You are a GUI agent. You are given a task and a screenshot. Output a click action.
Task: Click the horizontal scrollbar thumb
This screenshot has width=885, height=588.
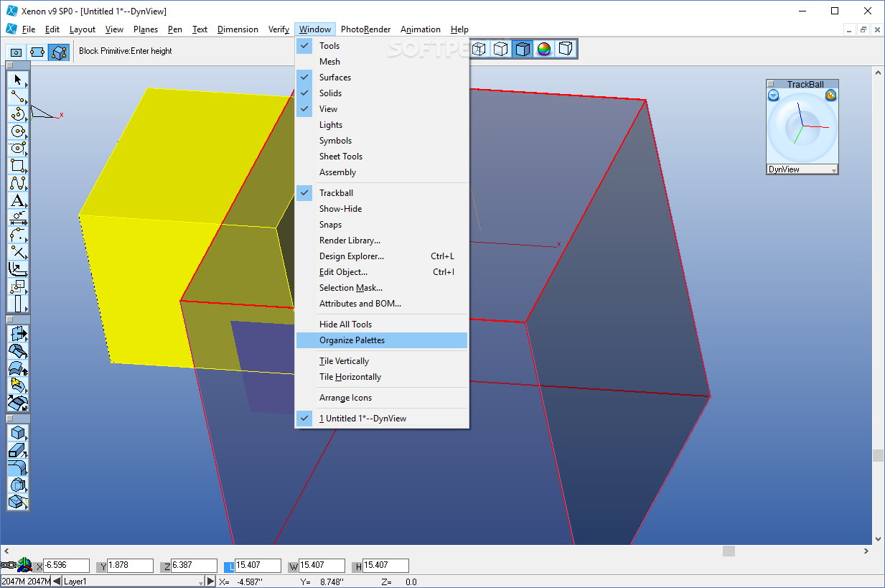point(729,551)
